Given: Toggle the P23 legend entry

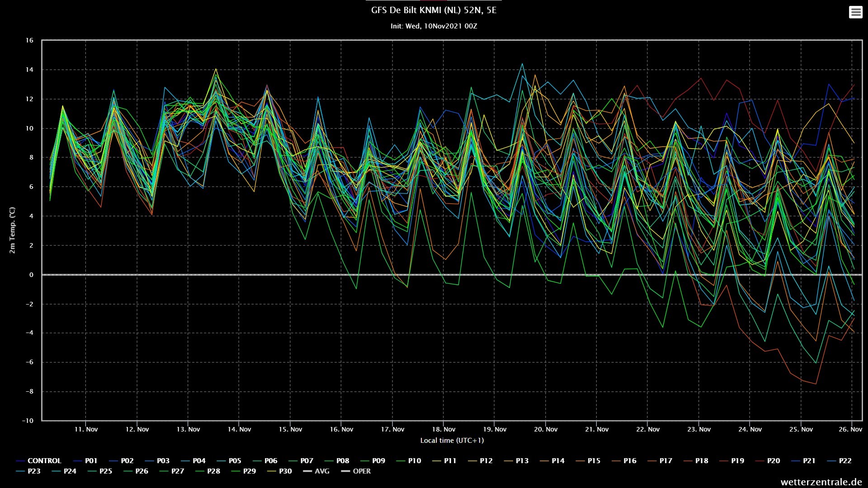Looking at the screenshot, I should click(x=28, y=471).
